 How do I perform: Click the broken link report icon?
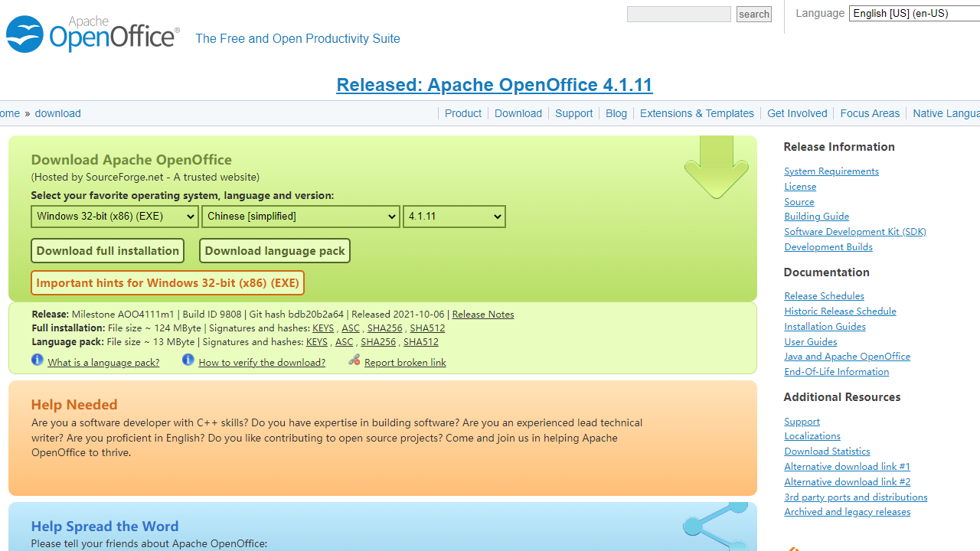click(354, 360)
